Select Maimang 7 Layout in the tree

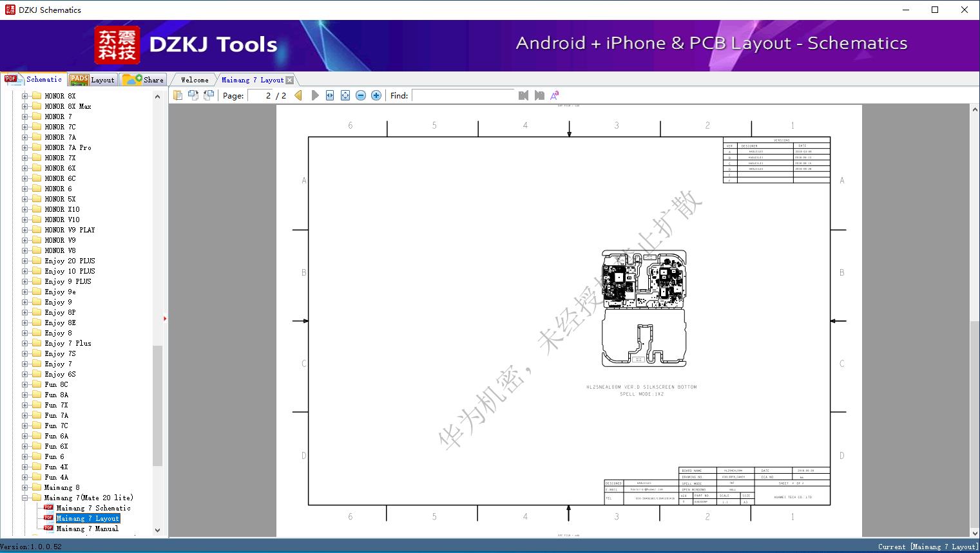point(88,518)
